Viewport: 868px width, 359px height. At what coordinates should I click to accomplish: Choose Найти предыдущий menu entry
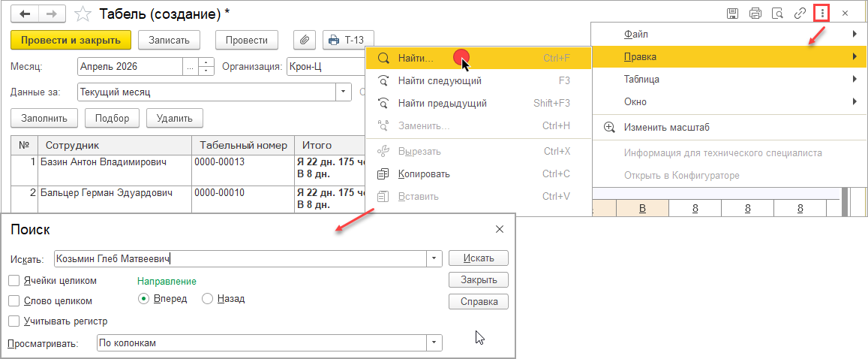click(x=479, y=103)
